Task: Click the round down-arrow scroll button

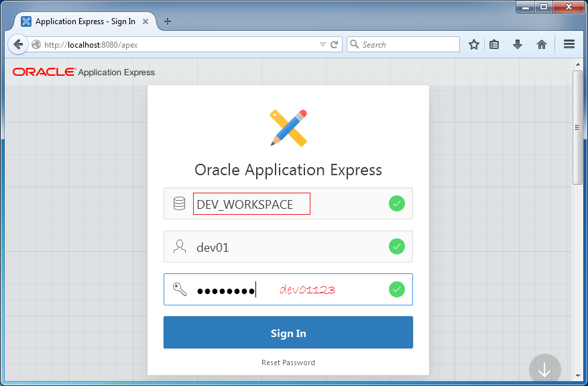Action: coord(545,369)
